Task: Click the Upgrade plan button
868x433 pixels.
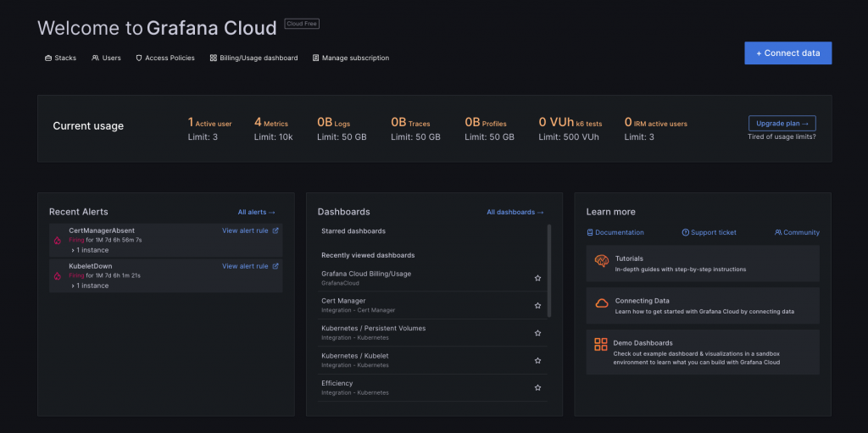Action: point(782,123)
